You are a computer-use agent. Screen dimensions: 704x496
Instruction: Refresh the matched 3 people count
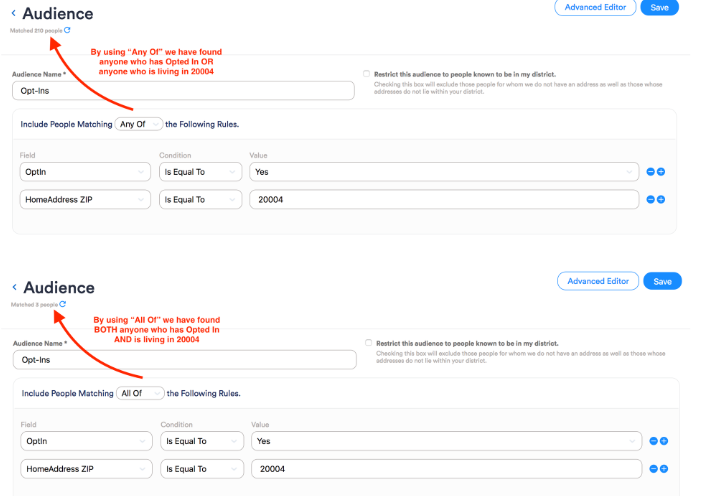63,304
